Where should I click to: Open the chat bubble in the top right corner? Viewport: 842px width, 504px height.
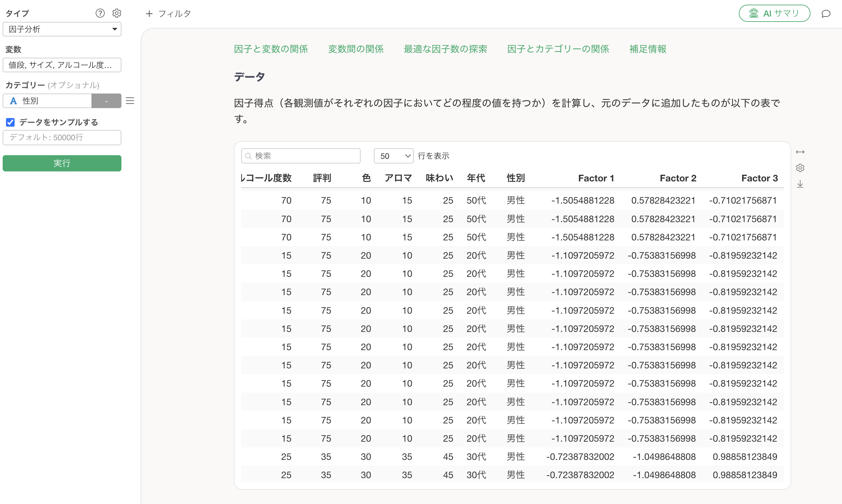tap(826, 14)
